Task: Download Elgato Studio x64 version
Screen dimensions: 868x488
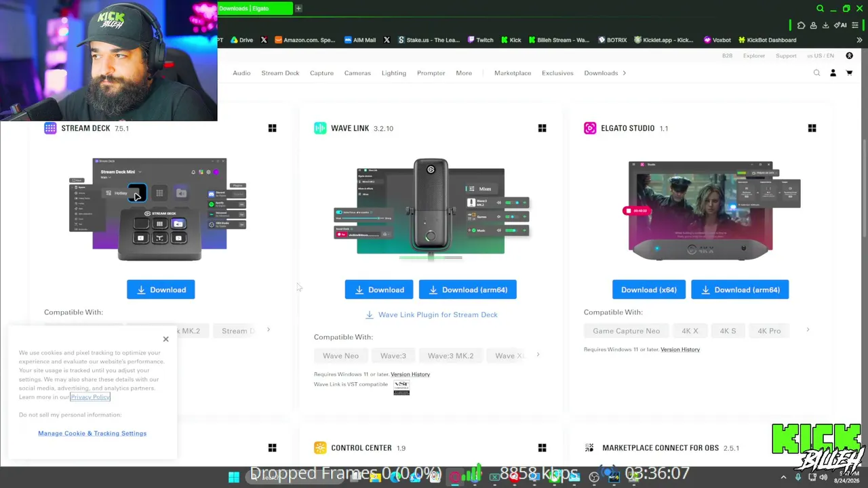Action: click(649, 290)
